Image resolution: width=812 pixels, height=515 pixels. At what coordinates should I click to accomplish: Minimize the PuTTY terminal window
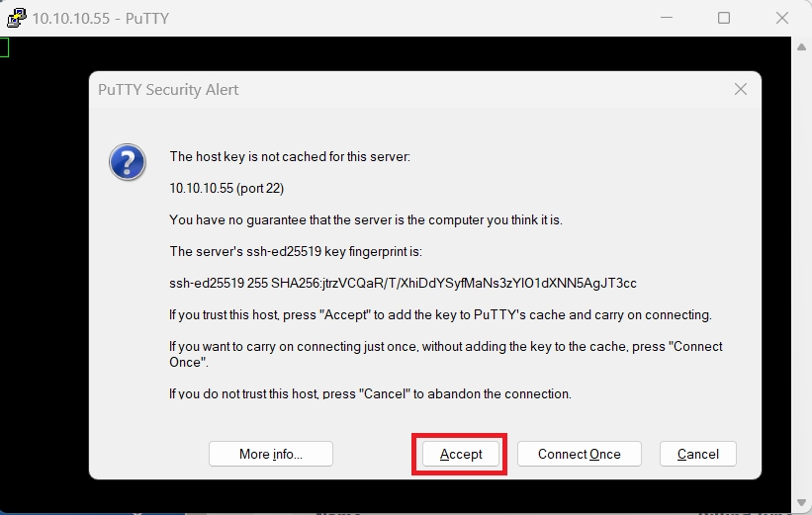668,18
